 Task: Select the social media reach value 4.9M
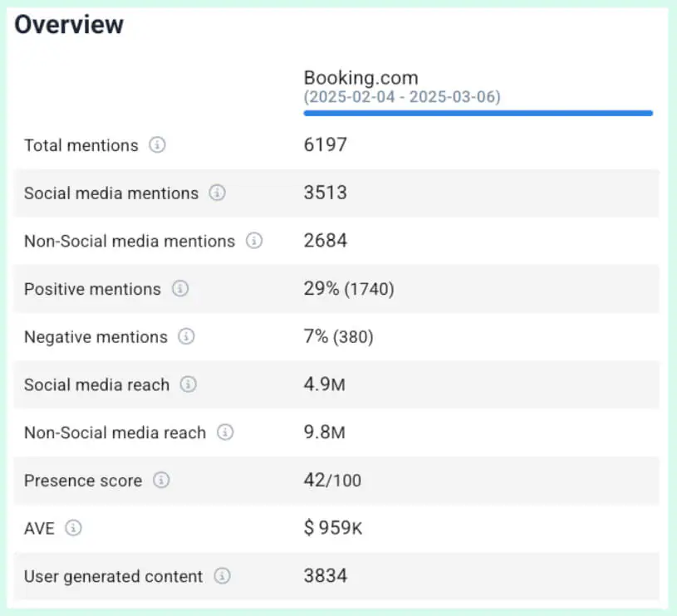324,384
